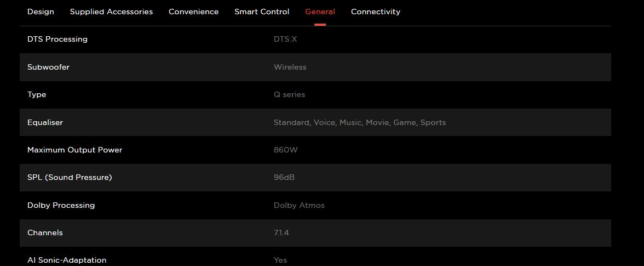
Task: Click the SPL (Sound Pressure) label
Action: 70,177
